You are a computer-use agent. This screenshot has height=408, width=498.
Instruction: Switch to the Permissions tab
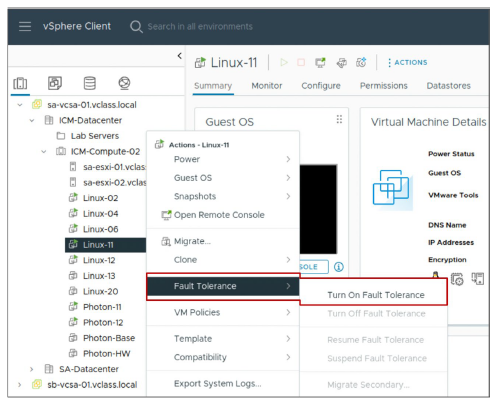(384, 86)
